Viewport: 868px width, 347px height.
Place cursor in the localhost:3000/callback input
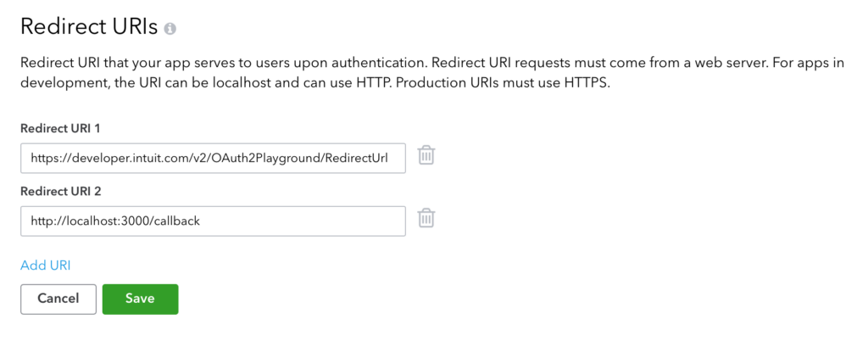[x=213, y=221]
